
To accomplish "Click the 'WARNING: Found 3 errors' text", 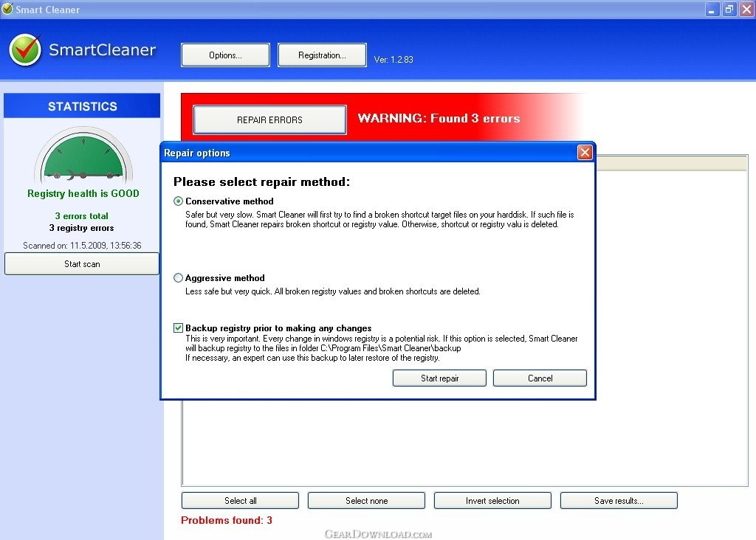I will coord(439,119).
